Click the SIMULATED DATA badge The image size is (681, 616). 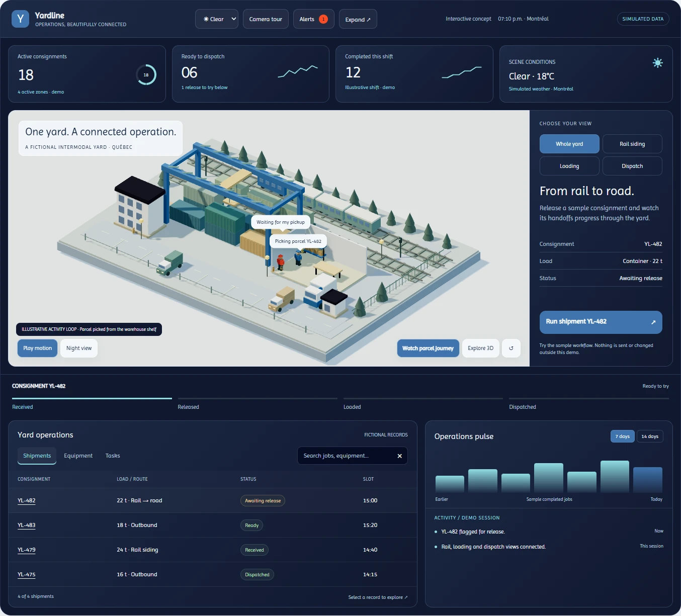(643, 19)
